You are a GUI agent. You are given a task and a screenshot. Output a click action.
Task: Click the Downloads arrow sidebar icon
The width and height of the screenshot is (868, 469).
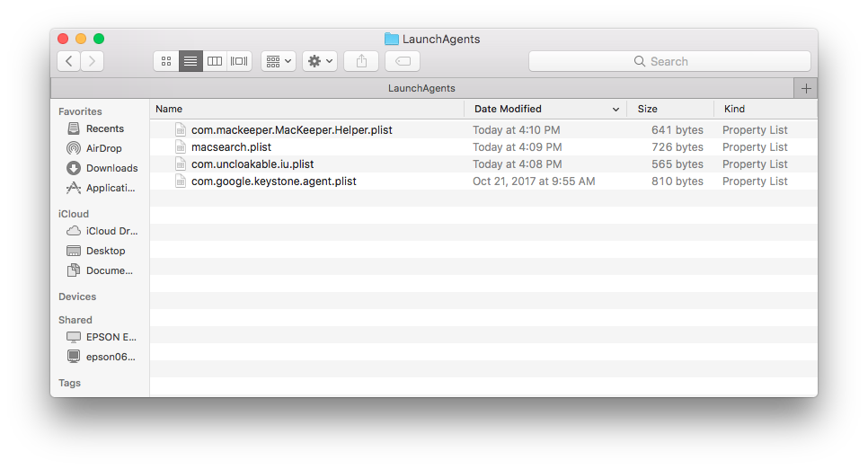pos(74,168)
